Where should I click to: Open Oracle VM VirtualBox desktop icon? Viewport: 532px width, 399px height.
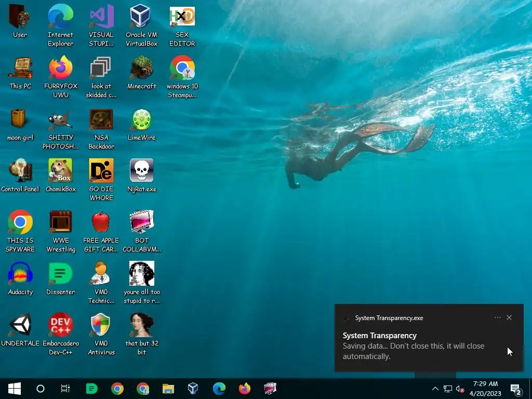[x=141, y=25]
